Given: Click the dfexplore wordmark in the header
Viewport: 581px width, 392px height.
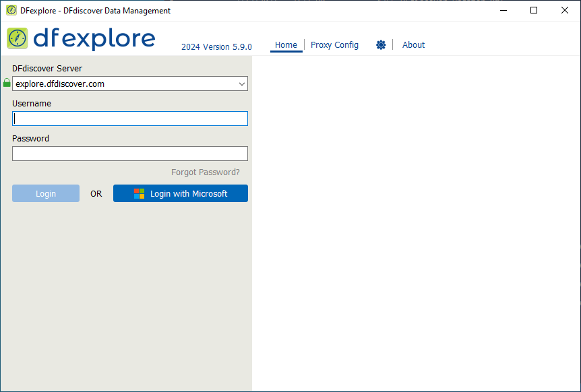Looking at the screenshot, I should [x=94, y=38].
